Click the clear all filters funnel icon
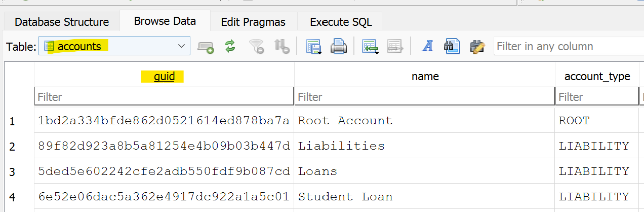This screenshot has height=212, width=644. (x=257, y=47)
